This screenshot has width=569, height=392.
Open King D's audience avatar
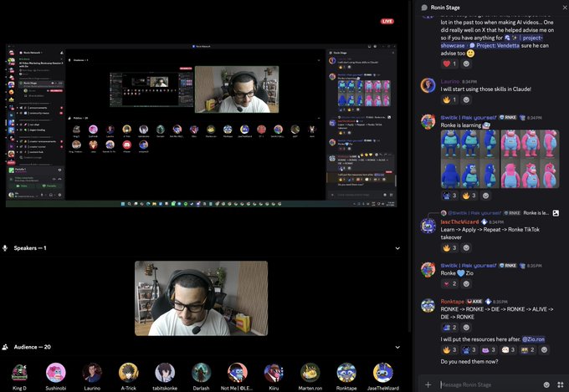[x=19, y=373]
